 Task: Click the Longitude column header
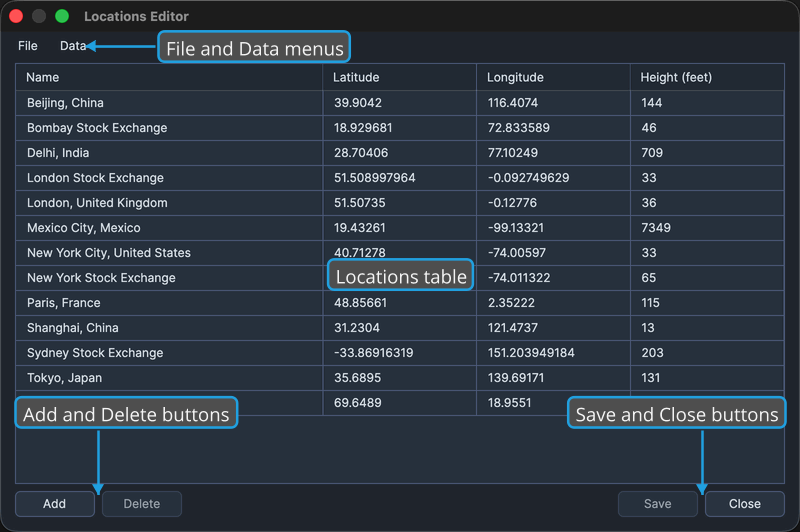click(x=554, y=78)
